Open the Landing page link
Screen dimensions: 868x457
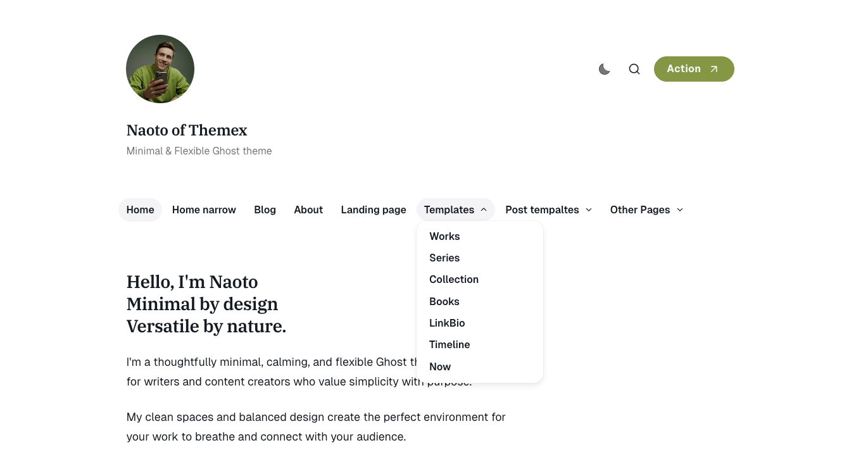click(374, 210)
